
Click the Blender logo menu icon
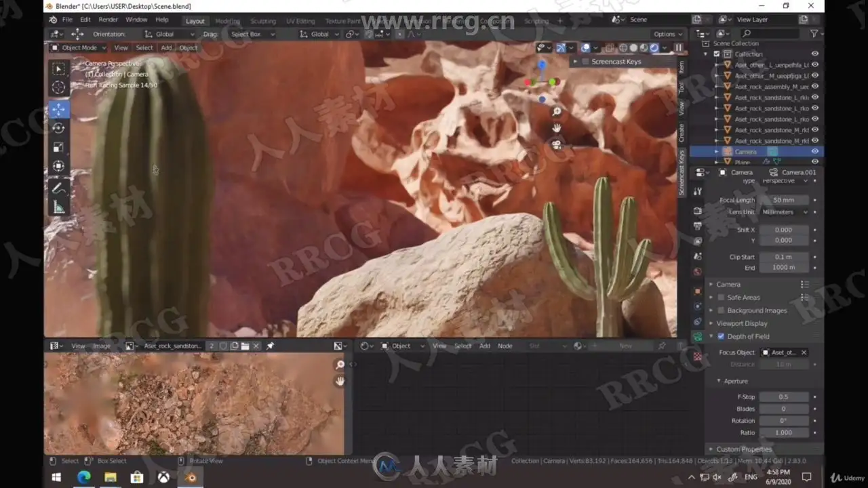click(x=53, y=20)
